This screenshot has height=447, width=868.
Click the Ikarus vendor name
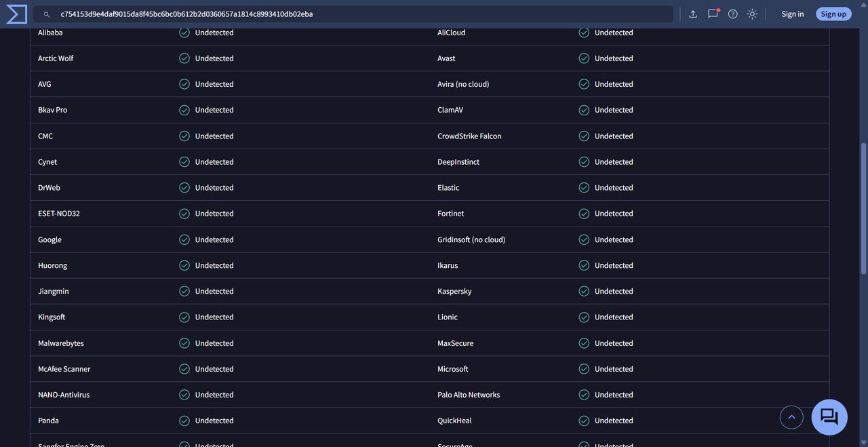[x=448, y=265]
